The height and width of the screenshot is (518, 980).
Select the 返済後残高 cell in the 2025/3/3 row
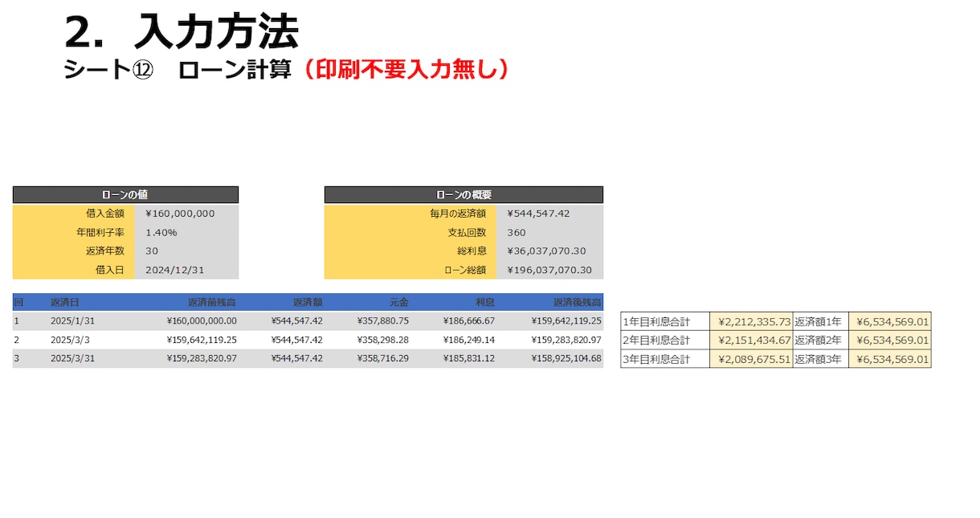(x=566, y=340)
